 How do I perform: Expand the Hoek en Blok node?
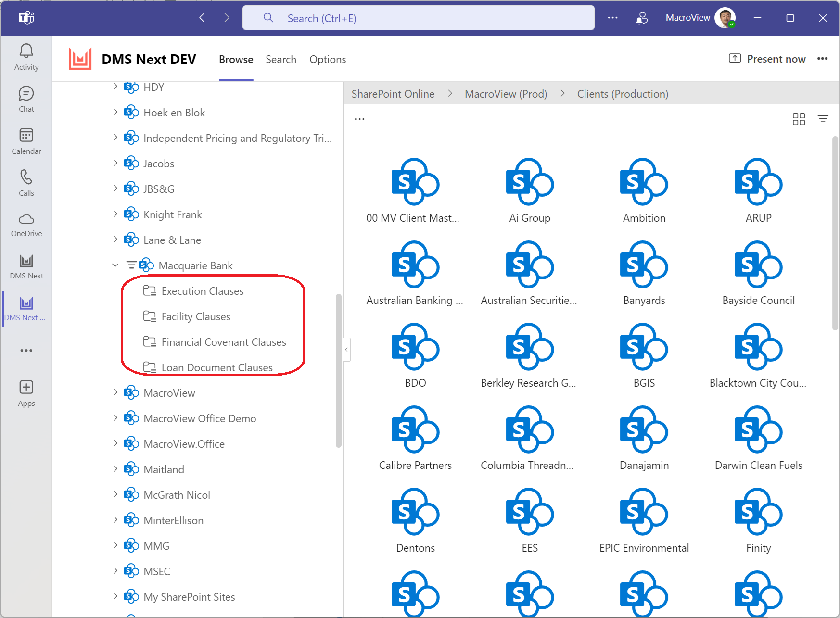click(x=115, y=112)
